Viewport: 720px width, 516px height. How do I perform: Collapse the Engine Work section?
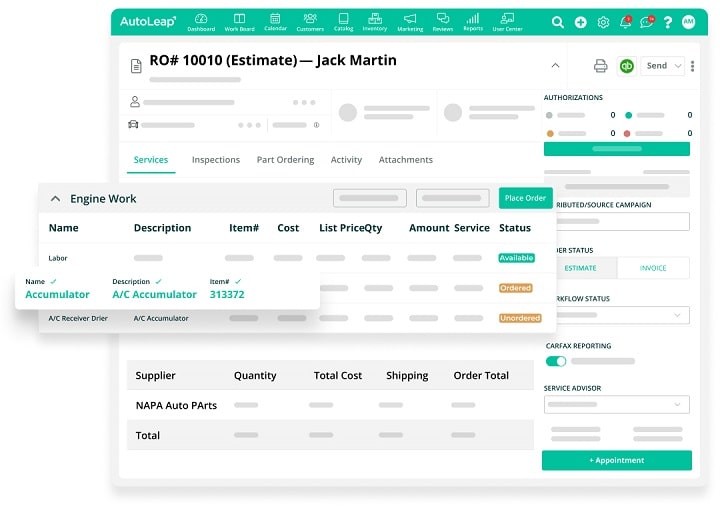pyautogui.click(x=55, y=199)
